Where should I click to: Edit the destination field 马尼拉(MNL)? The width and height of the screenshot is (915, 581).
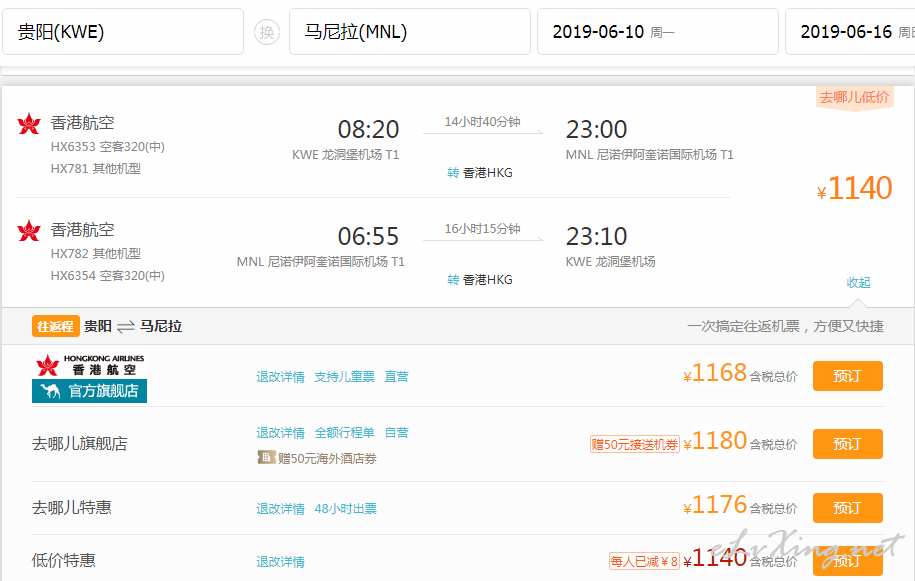pyautogui.click(x=410, y=32)
